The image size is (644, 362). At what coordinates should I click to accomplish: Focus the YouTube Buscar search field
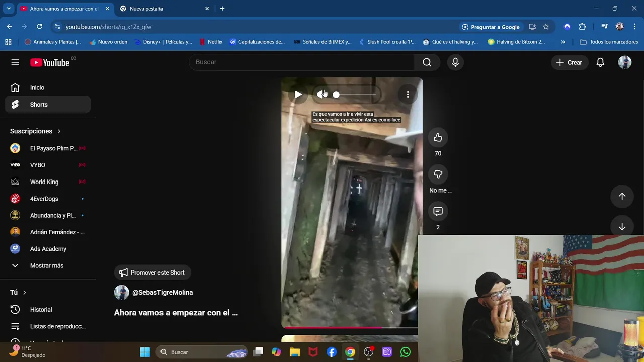(x=302, y=62)
